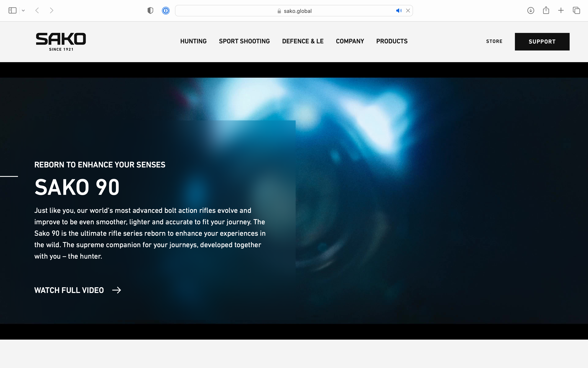Open the sidebar tab group dropdown chevron

(23, 10)
